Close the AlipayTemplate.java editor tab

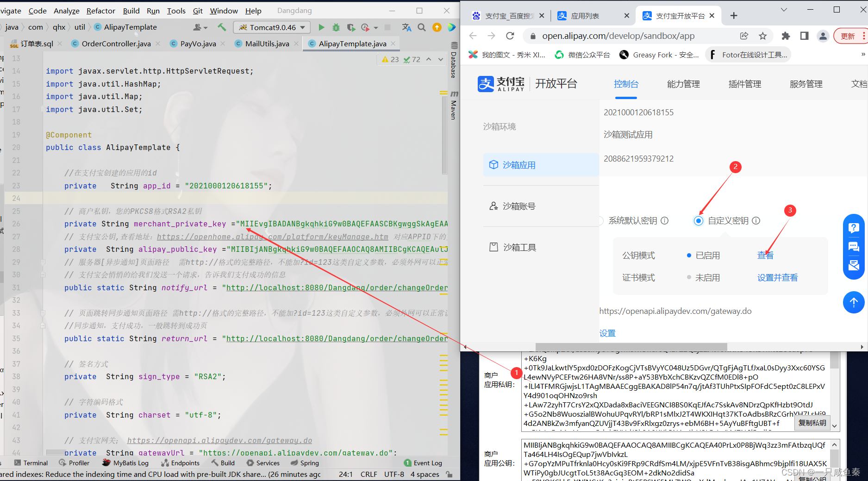pyautogui.click(x=393, y=44)
